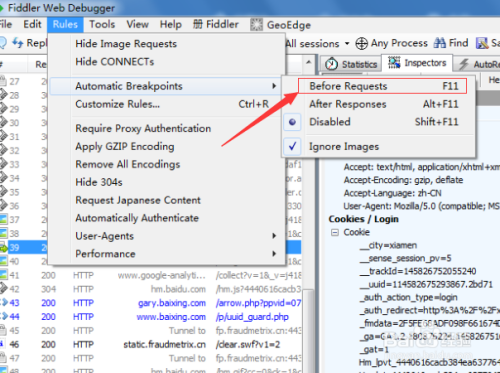Click the session 39 arrow icon
The width and height of the screenshot is (500, 373).
(3, 248)
